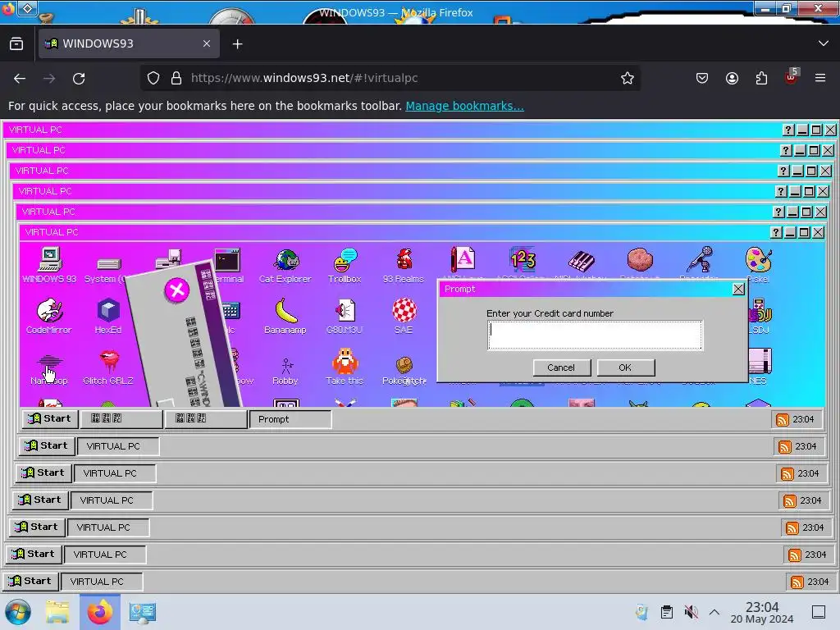Show hidden system tray icons
Screen dimensions: 840x630
[x=714, y=612]
